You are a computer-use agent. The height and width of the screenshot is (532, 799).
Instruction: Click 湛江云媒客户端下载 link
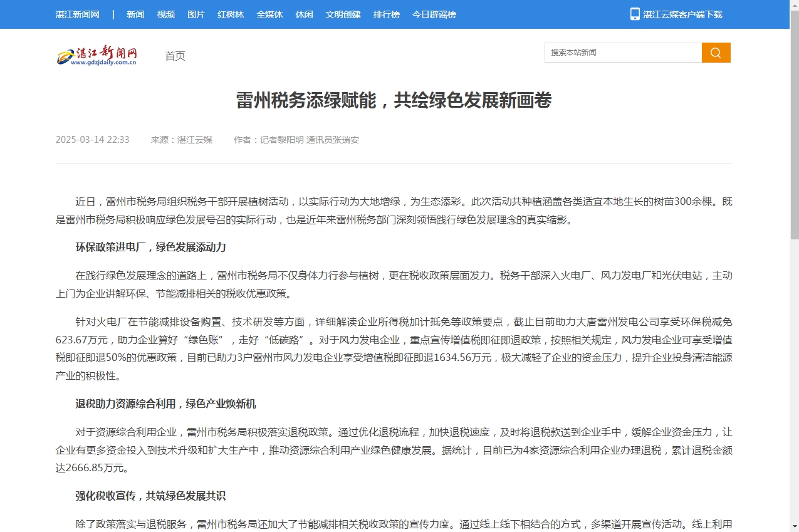click(683, 14)
